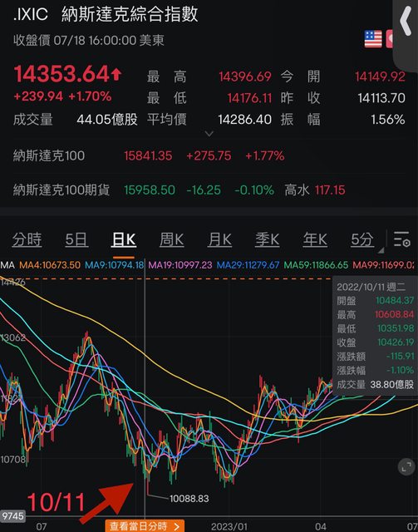
Task: Expand quote details chevron below 平均價
Action: pos(209,134)
